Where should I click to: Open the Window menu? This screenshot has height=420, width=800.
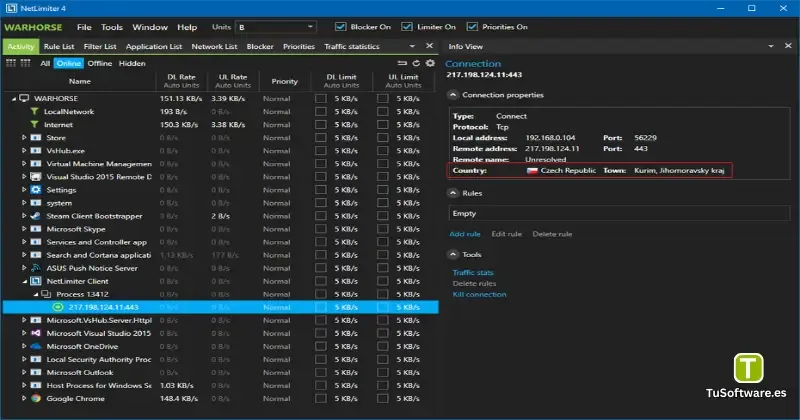(x=150, y=27)
